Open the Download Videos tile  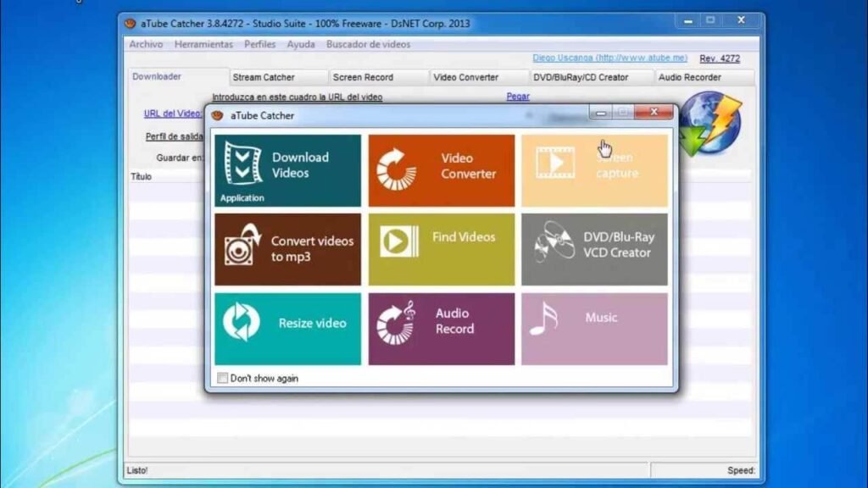(287, 170)
